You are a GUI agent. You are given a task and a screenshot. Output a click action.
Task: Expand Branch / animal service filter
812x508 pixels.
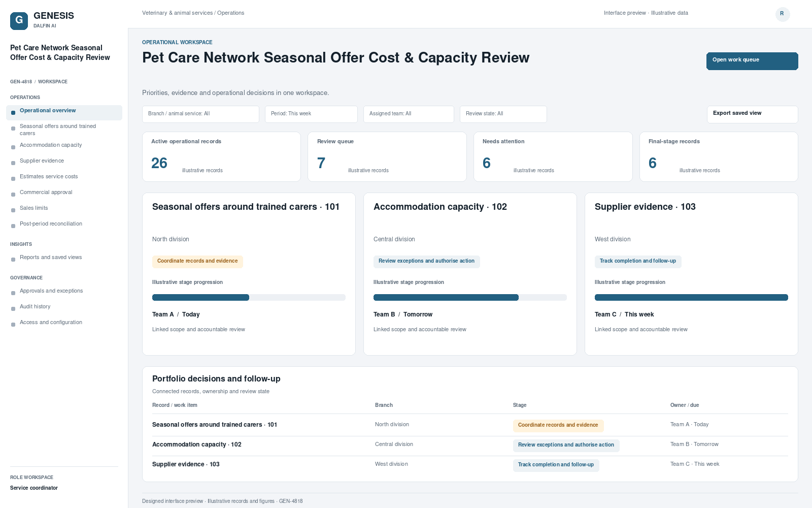coord(200,114)
